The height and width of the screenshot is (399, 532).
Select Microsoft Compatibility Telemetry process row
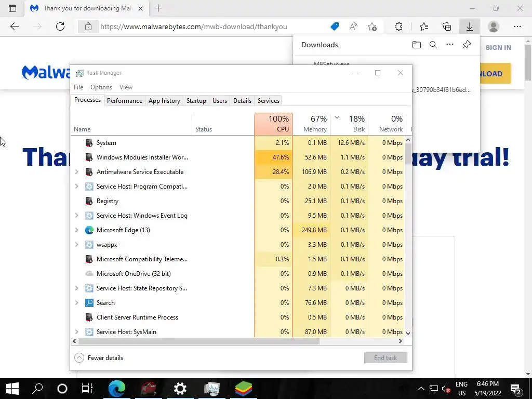click(x=237, y=259)
